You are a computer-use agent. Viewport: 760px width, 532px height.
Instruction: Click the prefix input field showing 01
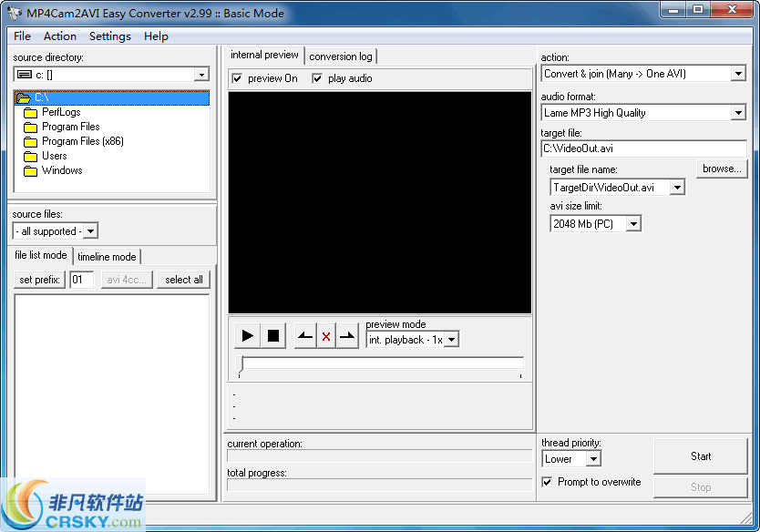click(82, 280)
